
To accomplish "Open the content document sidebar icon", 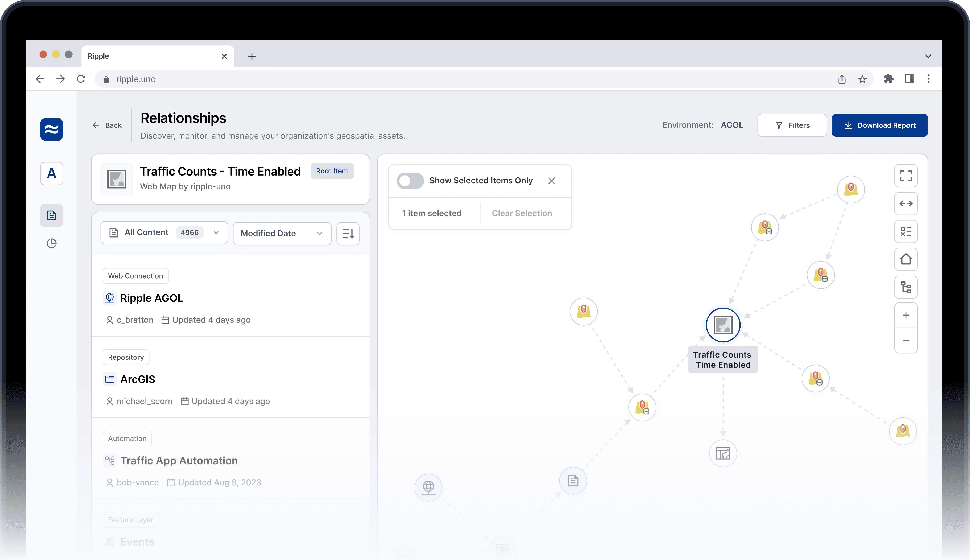I will click(52, 215).
